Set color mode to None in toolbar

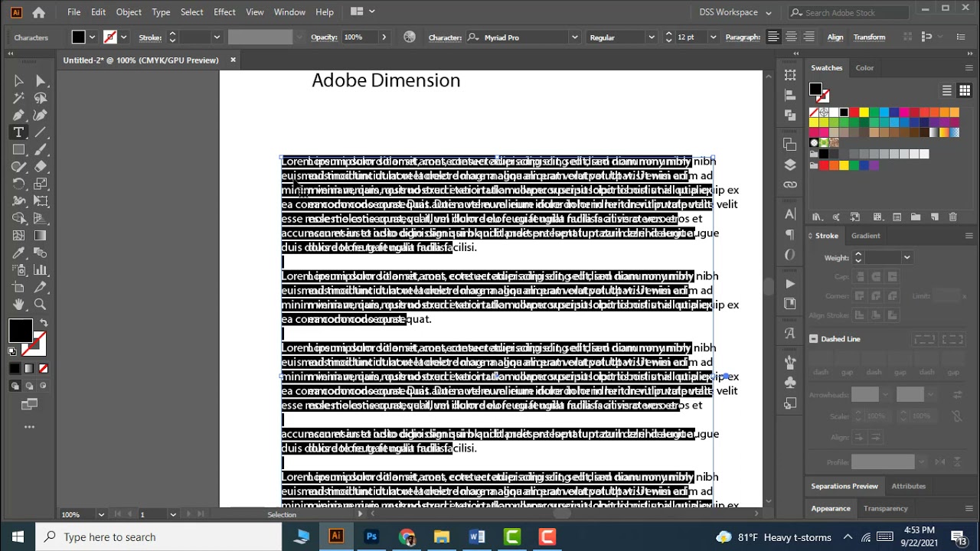(44, 369)
